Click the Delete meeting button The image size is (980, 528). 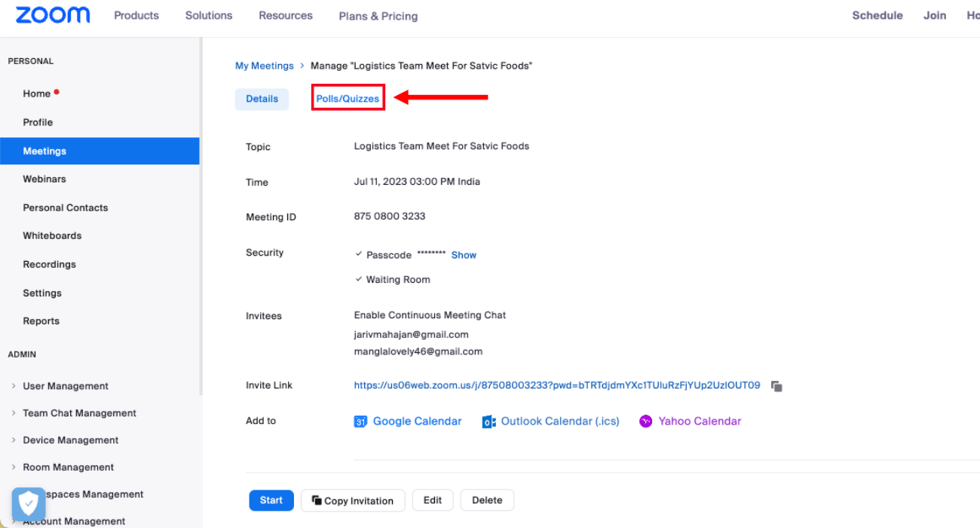click(x=487, y=500)
